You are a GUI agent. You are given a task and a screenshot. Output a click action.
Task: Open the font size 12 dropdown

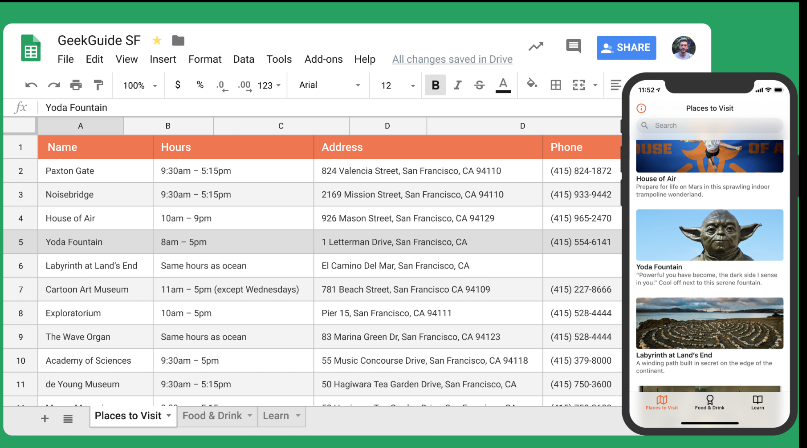pos(397,85)
